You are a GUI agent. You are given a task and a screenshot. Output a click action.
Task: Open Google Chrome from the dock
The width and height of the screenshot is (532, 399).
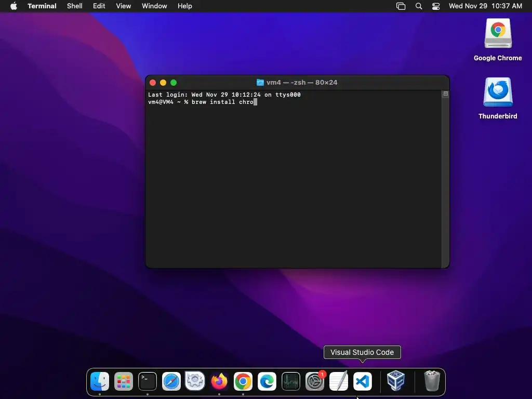(x=243, y=381)
